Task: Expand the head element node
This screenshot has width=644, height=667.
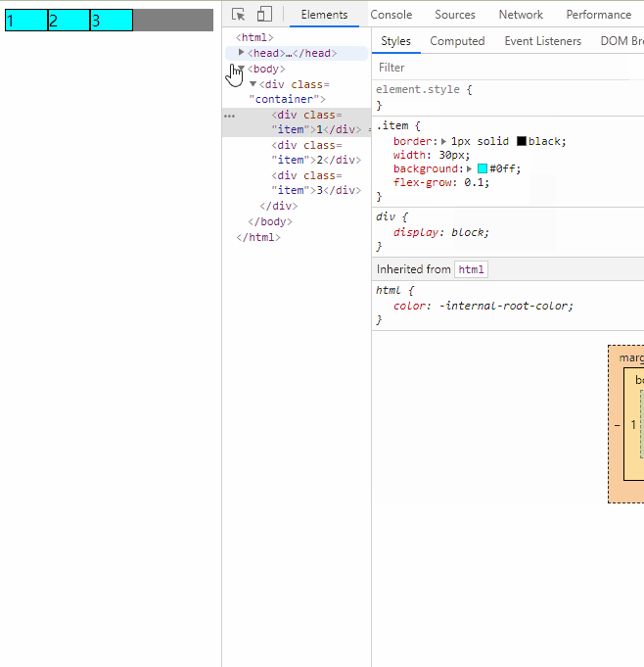Action: [241, 52]
